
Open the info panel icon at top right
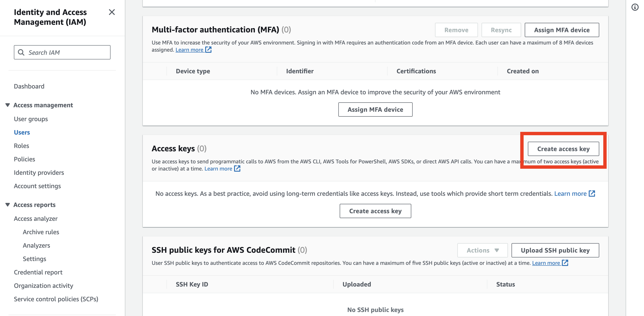635,7
